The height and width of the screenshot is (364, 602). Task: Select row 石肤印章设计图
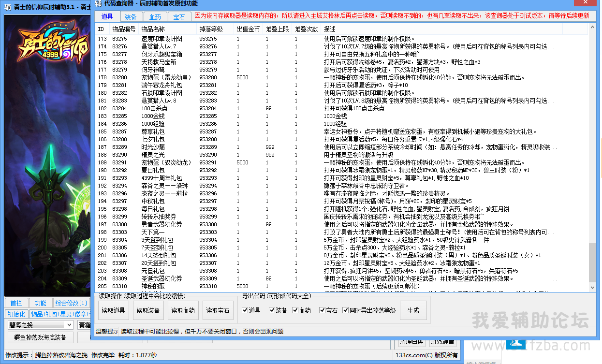341,93
